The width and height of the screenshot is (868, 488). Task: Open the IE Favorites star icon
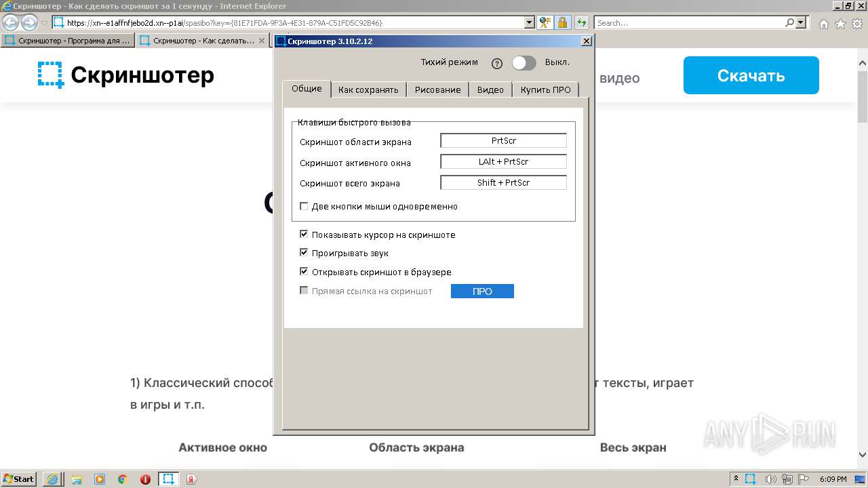[x=840, y=24]
